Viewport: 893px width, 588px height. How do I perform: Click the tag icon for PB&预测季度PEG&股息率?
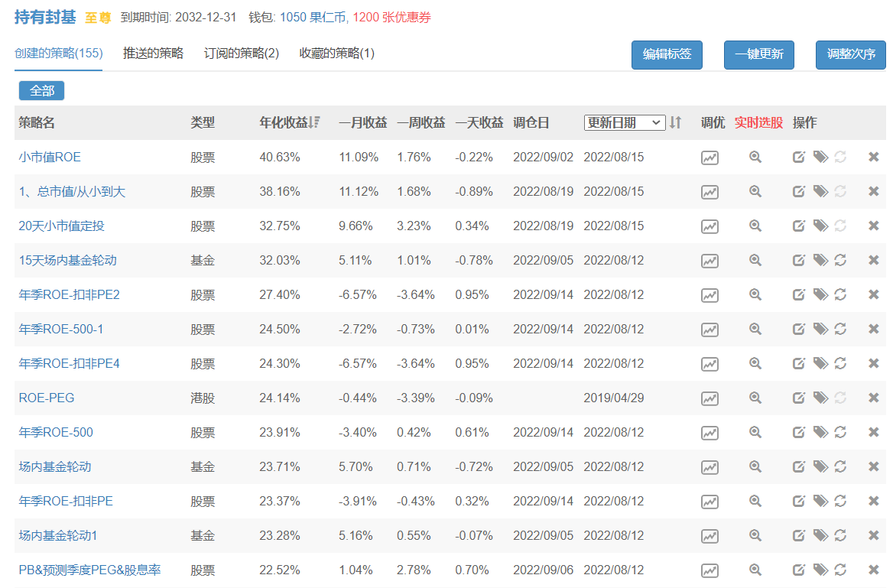(820, 570)
